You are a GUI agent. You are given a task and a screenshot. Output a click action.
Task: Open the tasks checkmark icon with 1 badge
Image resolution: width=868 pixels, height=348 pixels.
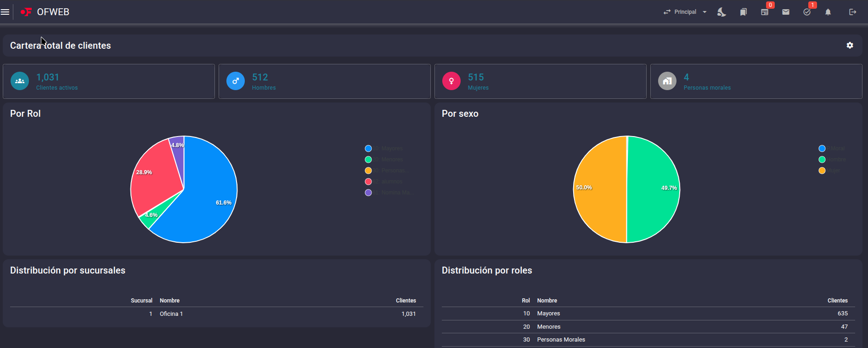[x=807, y=12]
